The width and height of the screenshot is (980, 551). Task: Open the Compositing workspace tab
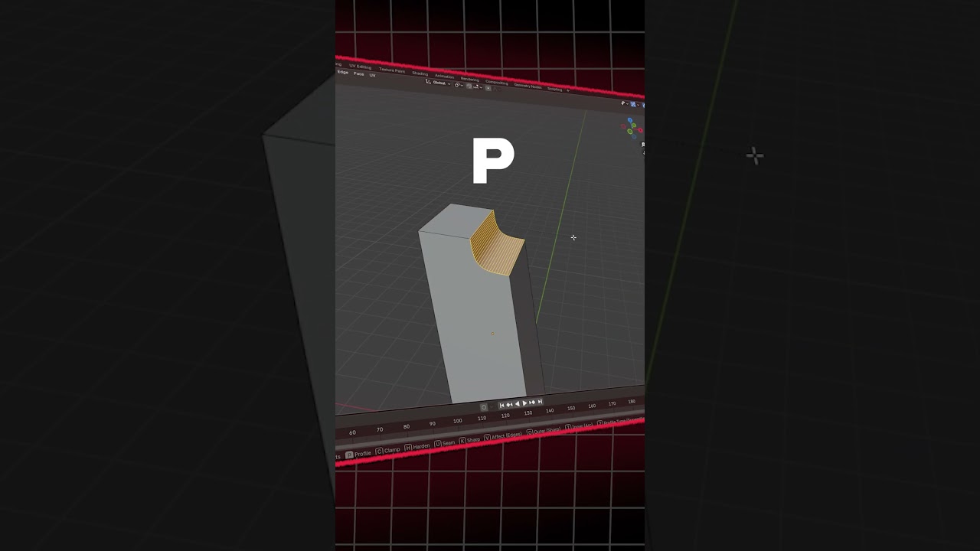pyautogui.click(x=497, y=82)
